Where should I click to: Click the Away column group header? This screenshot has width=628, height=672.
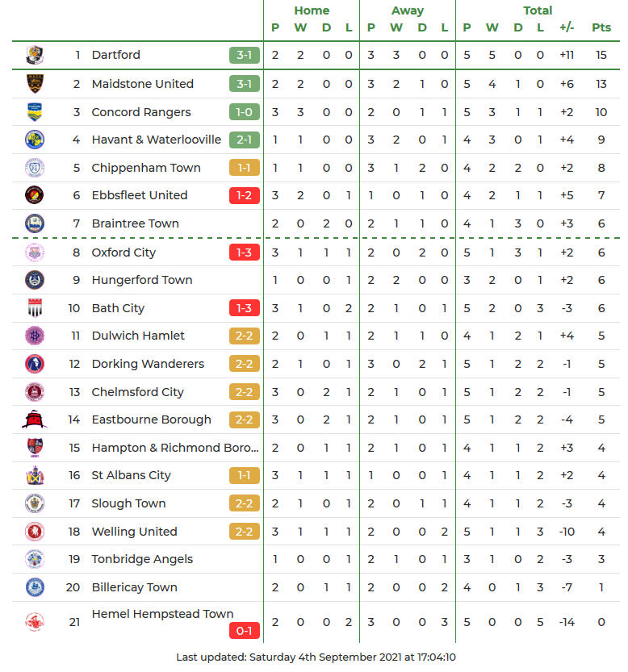pos(408,10)
